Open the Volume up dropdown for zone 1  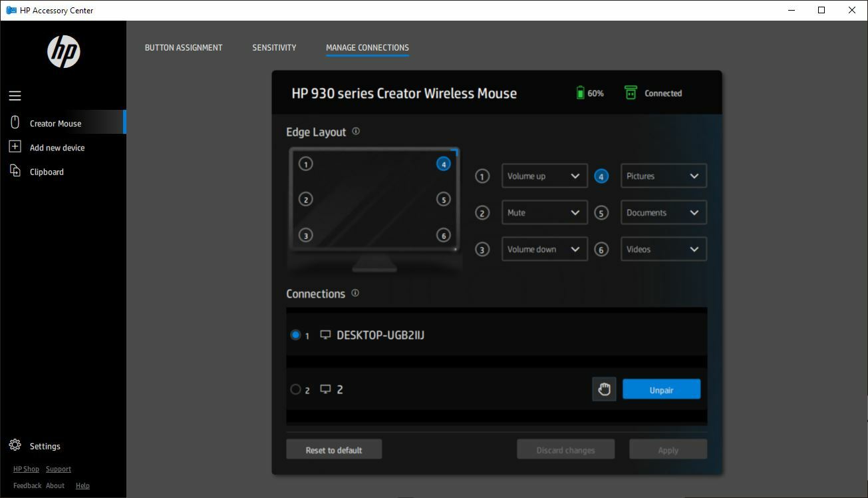coord(544,176)
